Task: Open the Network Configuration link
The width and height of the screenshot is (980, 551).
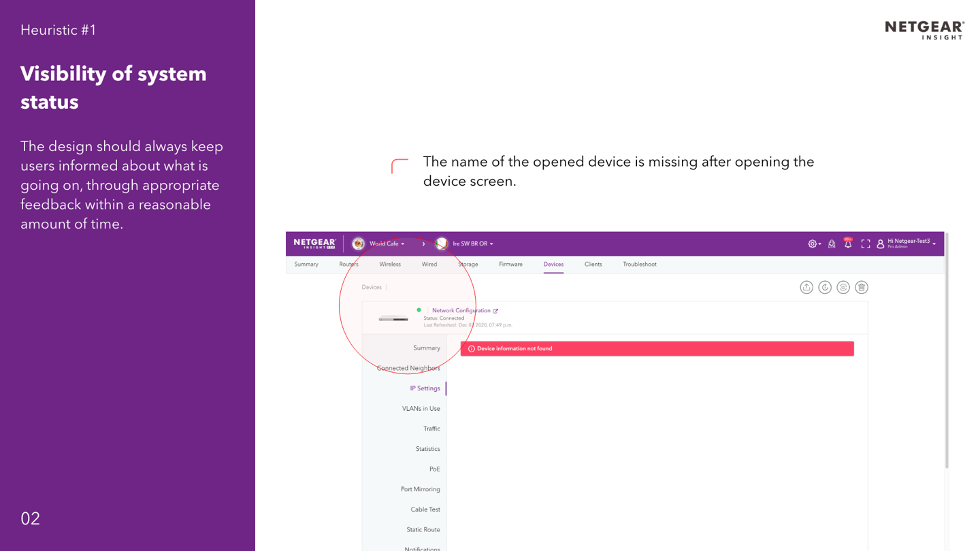Action: [x=461, y=311]
